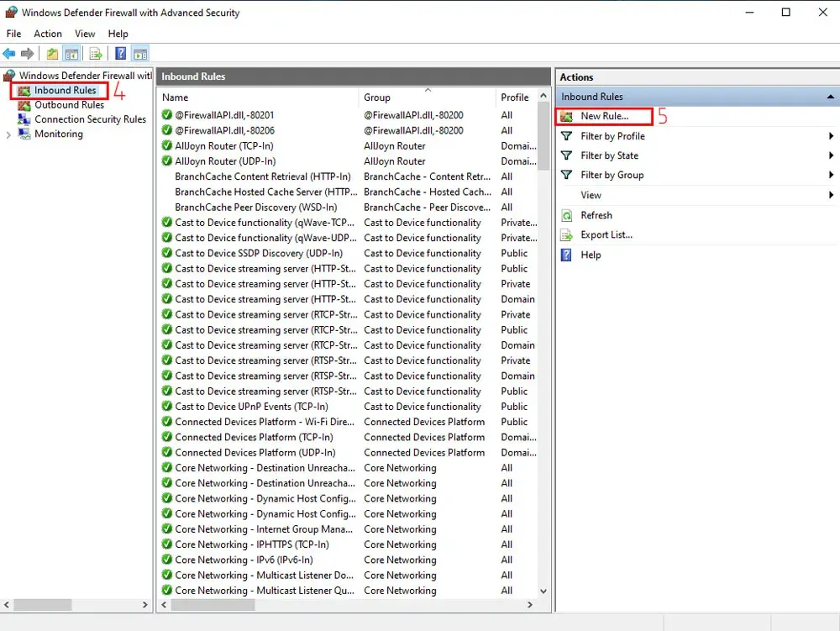Click Refresh in the Actions pane
This screenshot has width=840, height=631.
tap(596, 215)
